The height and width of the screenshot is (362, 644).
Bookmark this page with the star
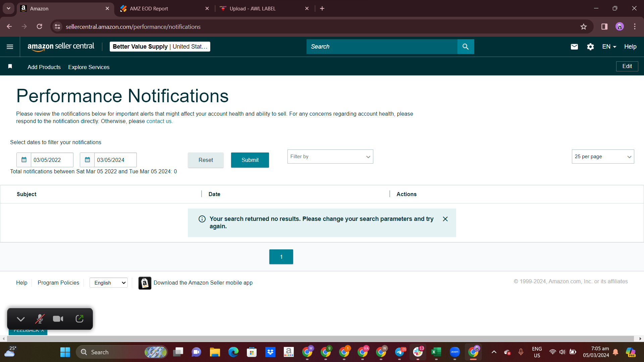click(584, 26)
